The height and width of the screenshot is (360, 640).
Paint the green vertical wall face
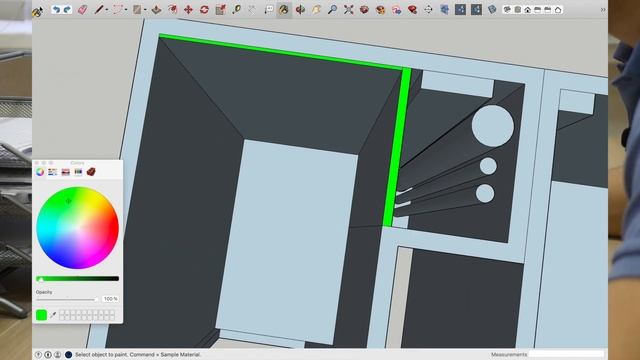(396, 148)
